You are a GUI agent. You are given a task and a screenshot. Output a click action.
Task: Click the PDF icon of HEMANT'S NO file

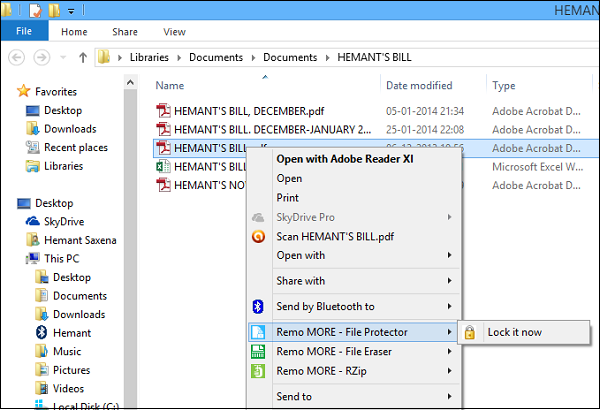click(163, 185)
